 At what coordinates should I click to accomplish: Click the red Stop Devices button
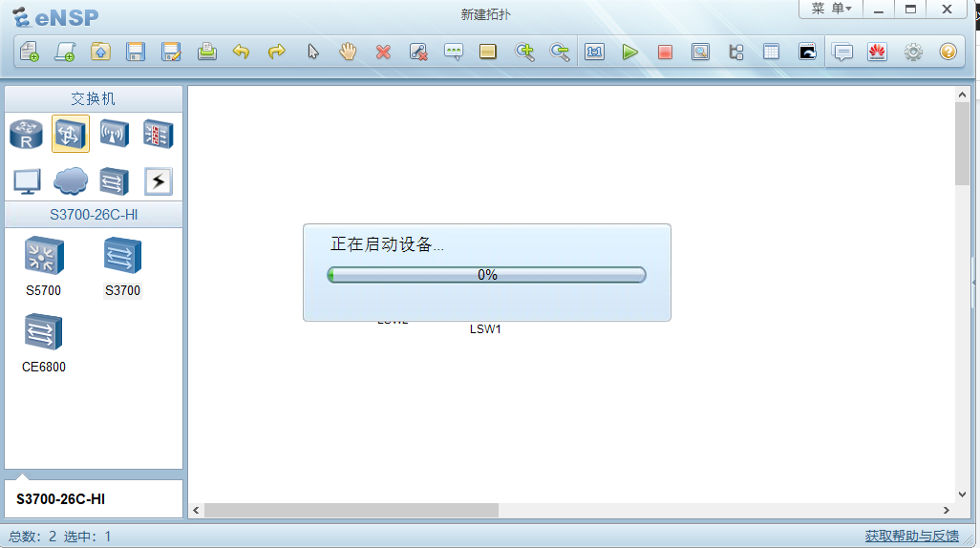coord(665,52)
